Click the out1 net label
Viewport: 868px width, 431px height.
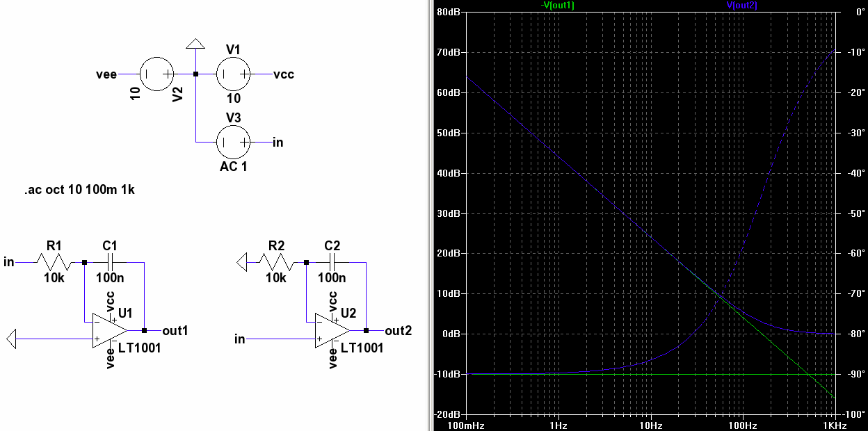click(175, 331)
